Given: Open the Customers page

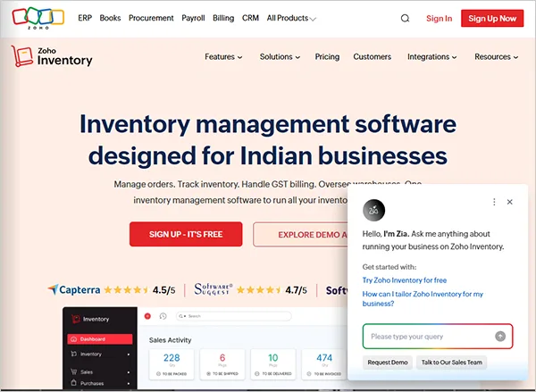Looking at the screenshot, I should pyautogui.click(x=372, y=57).
